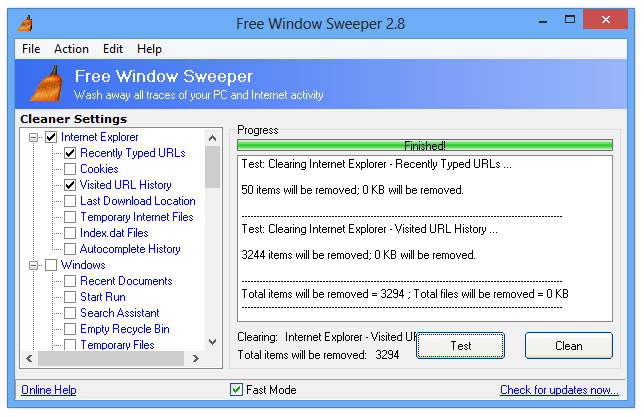Click the '3244 items will be removed' log line
Screen dimensions: 644x417
358,255
